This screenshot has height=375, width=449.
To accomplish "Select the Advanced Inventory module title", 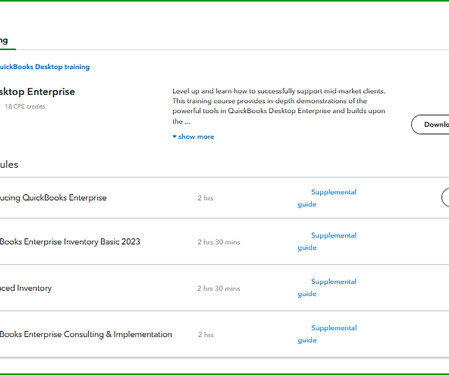I will coord(26,288).
